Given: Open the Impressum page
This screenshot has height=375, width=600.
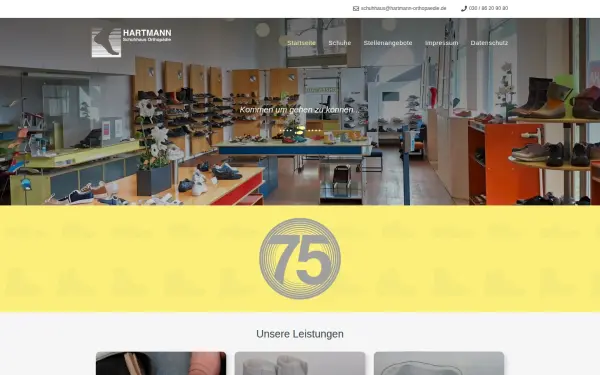Looking at the screenshot, I should [442, 43].
